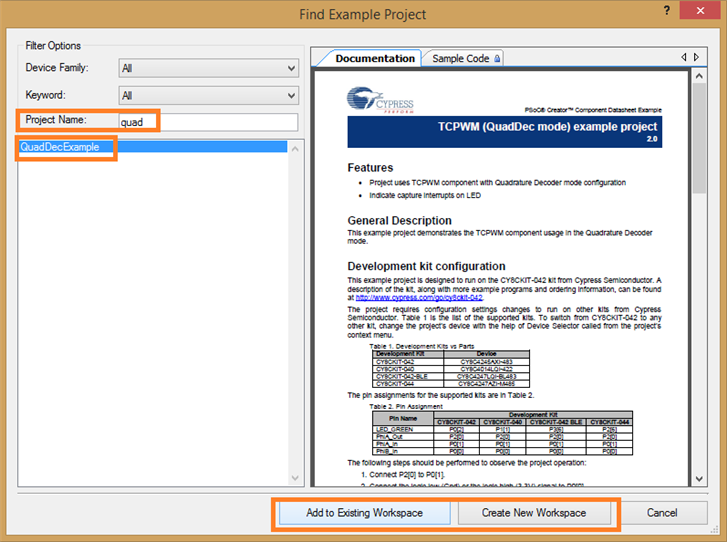Click the help question mark in title bar
Image resolution: width=727 pixels, height=542 pixels.
tap(665, 10)
